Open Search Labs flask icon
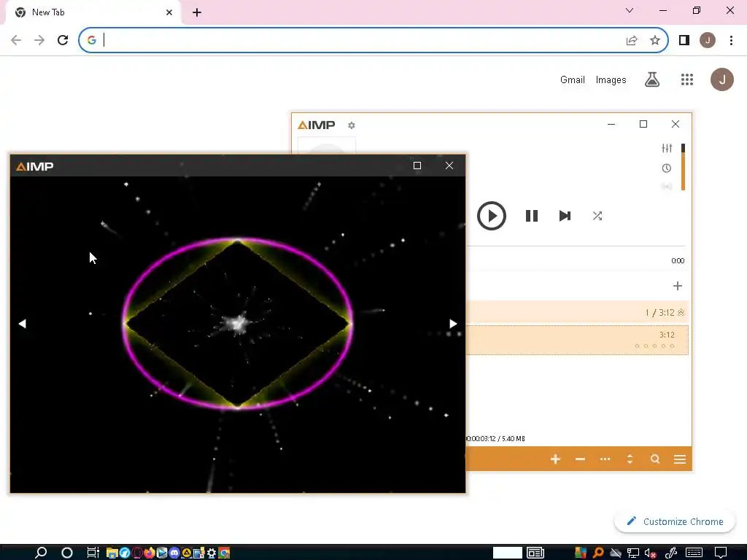 (x=651, y=79)
